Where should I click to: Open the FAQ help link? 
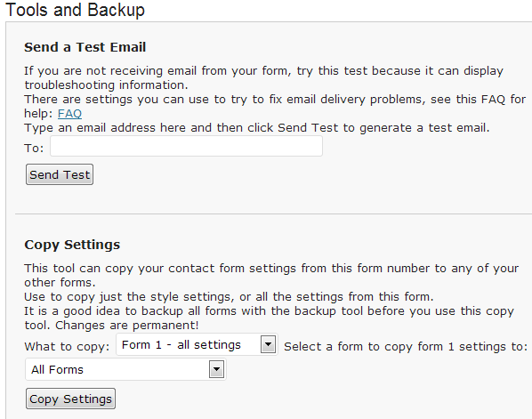pyautogui.click(x=69, y=113)
